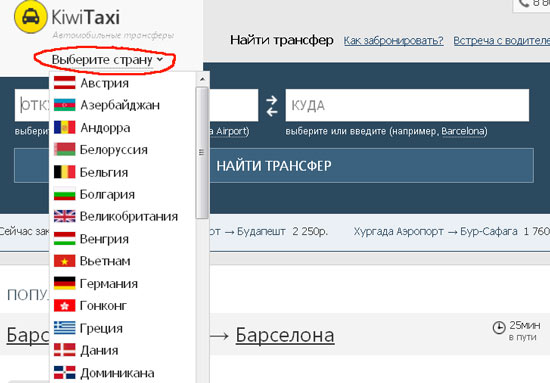
Task: Select 'Доминикана' country entry
Action: (117, 373)
